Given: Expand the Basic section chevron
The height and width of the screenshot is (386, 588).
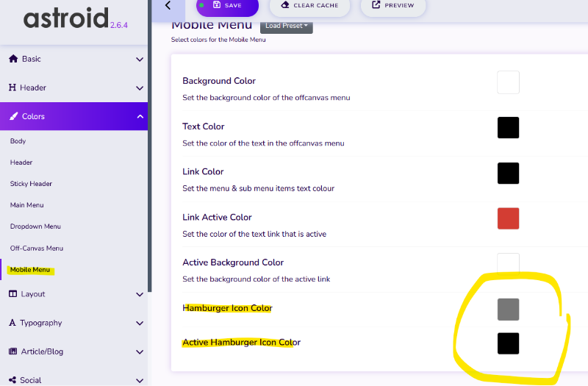Looking at the screenshot, I should 140,60.
